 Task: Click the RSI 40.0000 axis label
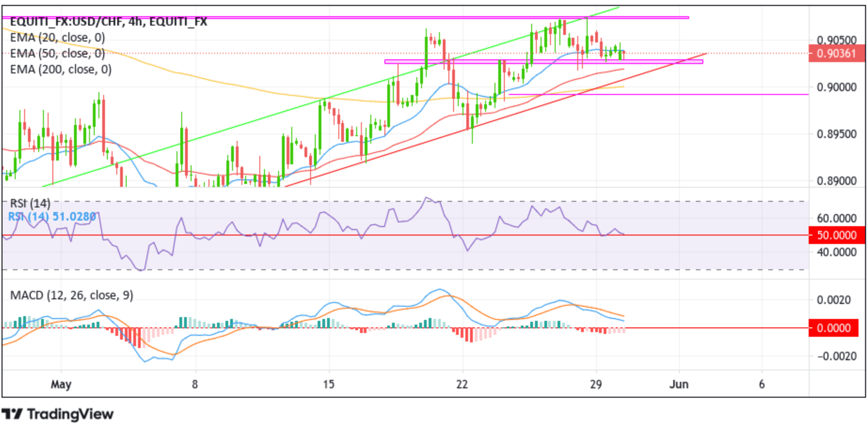[x=837, y=252]
